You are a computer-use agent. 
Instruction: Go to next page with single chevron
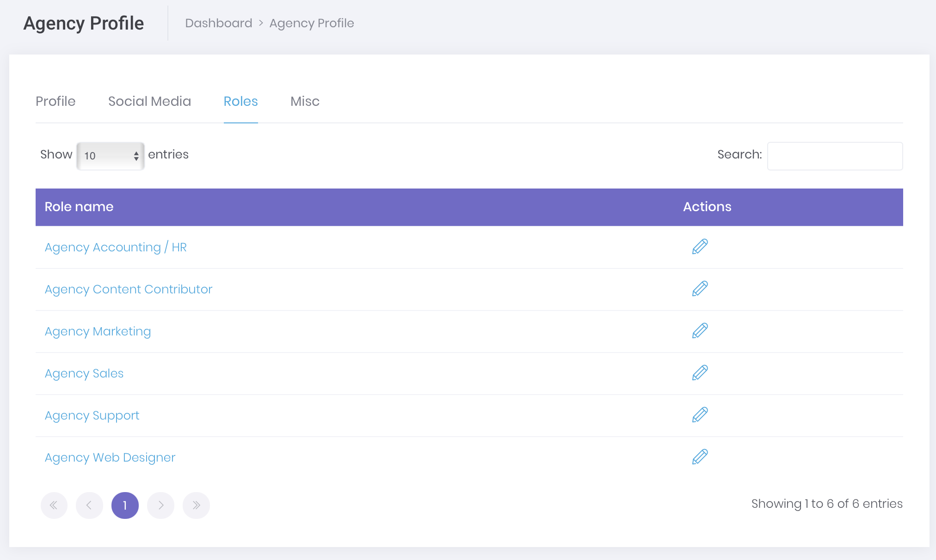coord(160,505)
